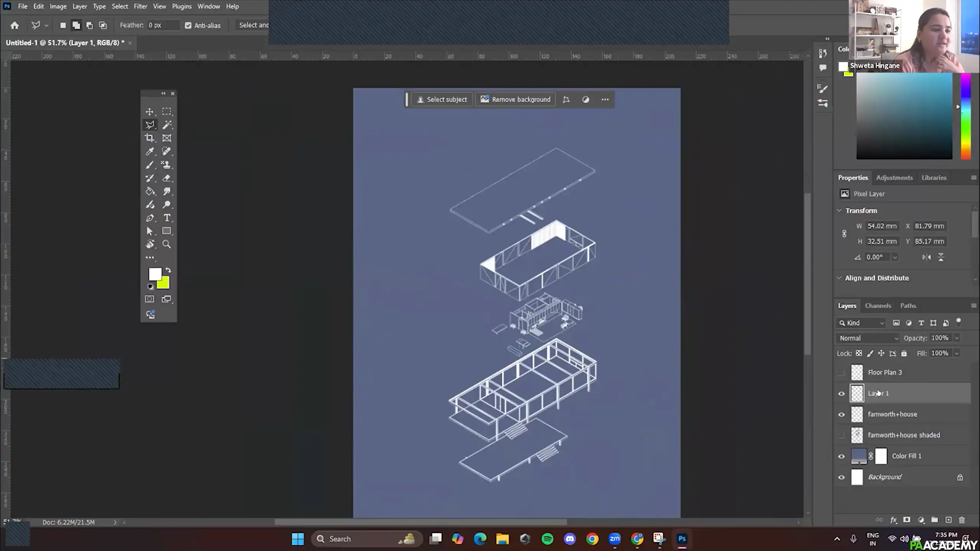
Task: Select the Move tool
Action: coord(150,111)
